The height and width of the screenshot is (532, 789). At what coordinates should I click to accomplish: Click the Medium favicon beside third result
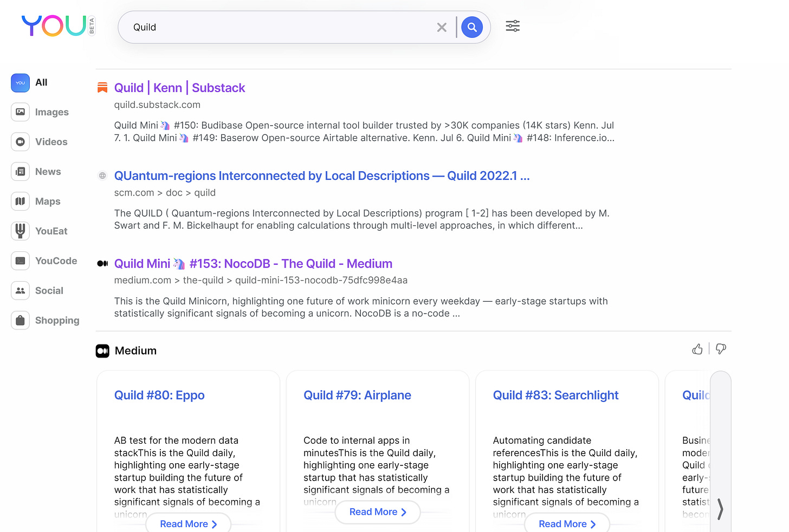(x=102, y=264)
